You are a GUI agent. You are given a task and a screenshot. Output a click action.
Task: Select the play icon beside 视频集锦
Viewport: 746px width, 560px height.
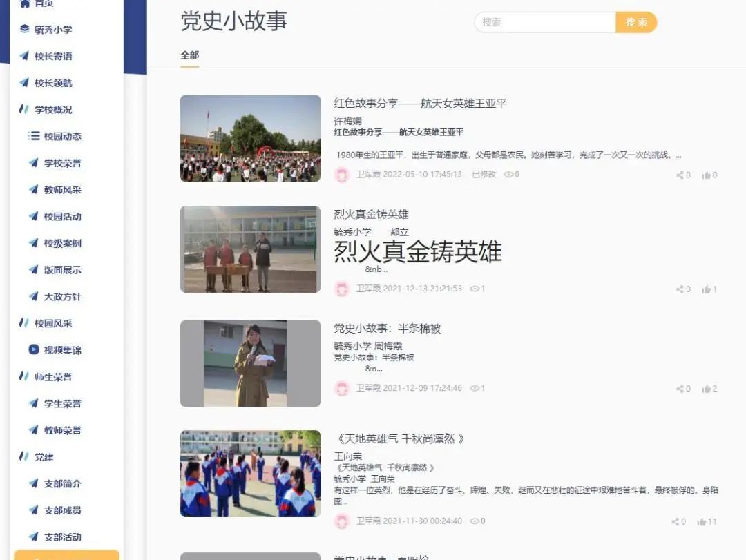pyautogui.click(x=32, y=350)
